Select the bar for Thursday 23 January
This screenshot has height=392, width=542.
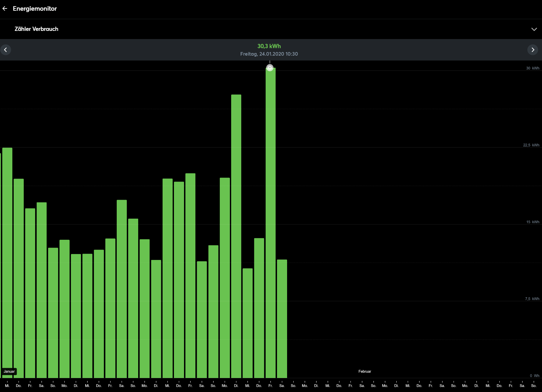pyautogui.click(x=259, y=308)
